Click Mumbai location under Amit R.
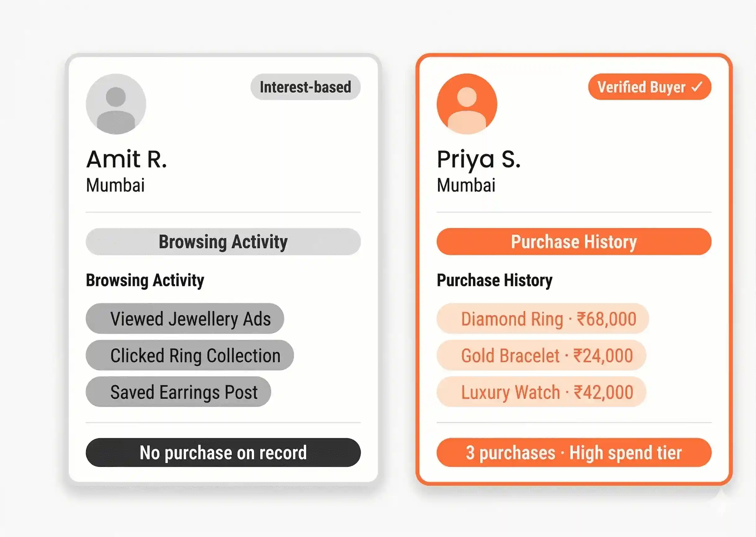 coord(115,185)
